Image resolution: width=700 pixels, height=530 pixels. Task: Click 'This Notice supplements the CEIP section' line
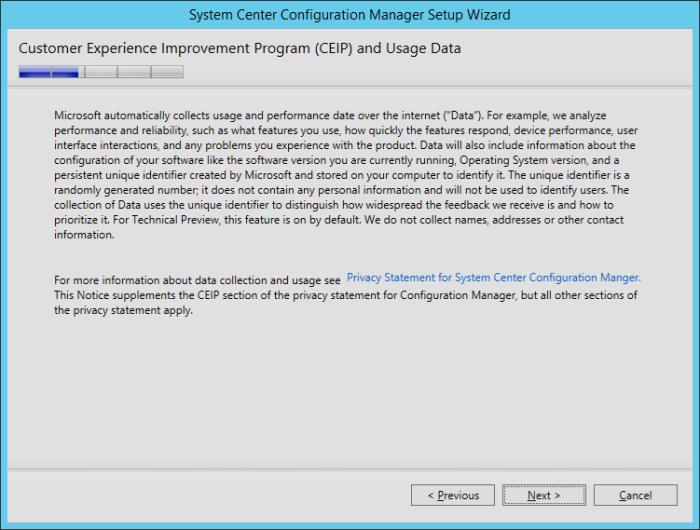346,296
